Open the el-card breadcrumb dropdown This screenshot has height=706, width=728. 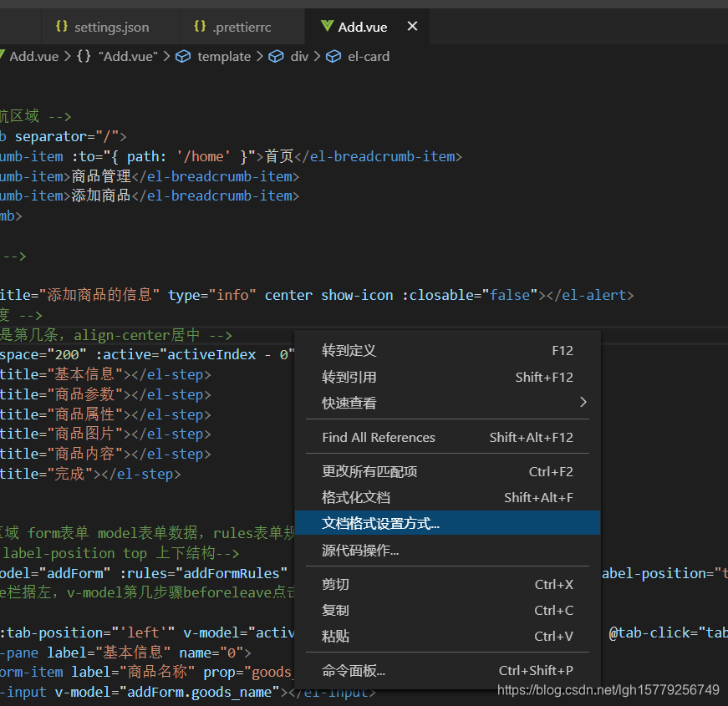click(x=369, y=56)
